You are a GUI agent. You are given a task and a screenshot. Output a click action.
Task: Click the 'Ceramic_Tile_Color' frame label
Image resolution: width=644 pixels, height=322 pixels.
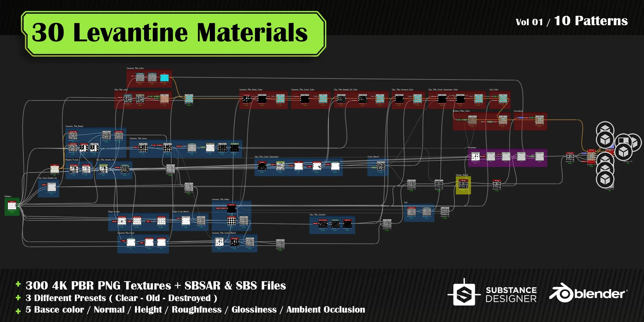tap(135, 68)
